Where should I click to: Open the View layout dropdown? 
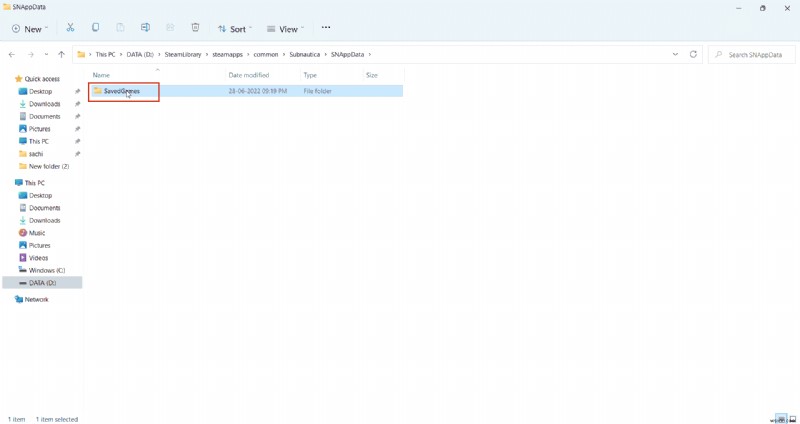tap(285, 28)
